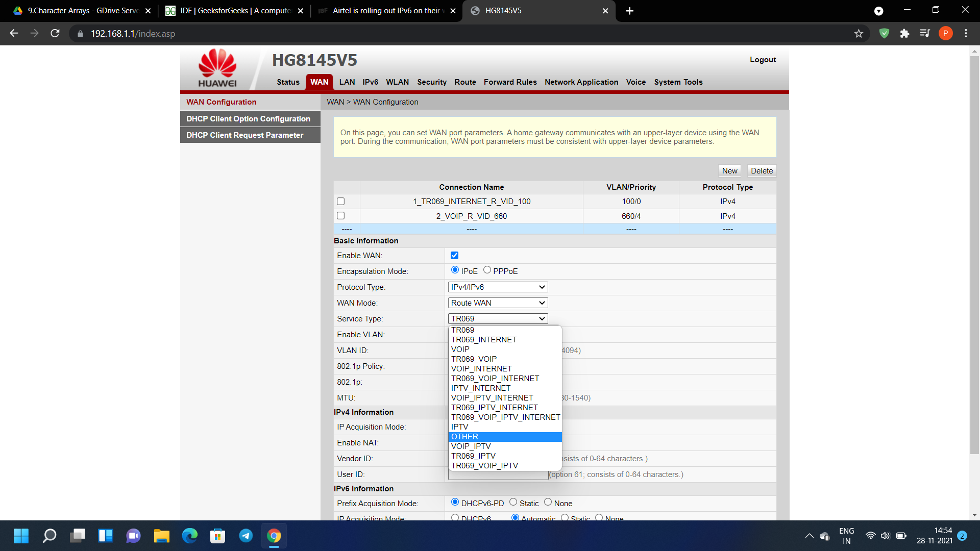Choose VOIP service type option
Screen dimensions: 980x551
tap(505, 349)
